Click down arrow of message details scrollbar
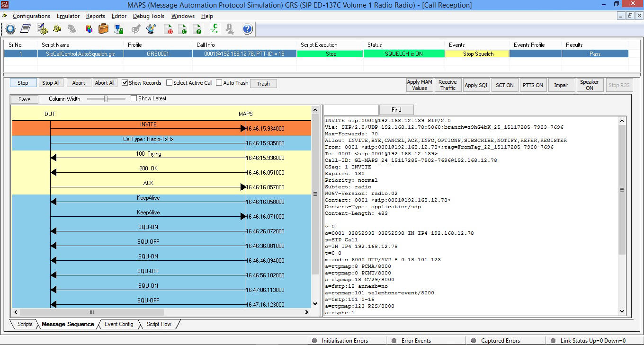The width and height of the screenshot is (644, 345). click(x=623, y=311)
